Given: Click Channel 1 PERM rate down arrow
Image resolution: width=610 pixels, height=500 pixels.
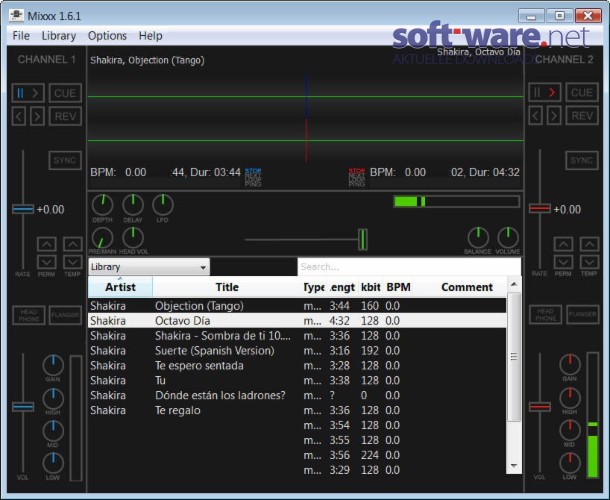Looking at the screenshot, I should click(x=47, y=262).
